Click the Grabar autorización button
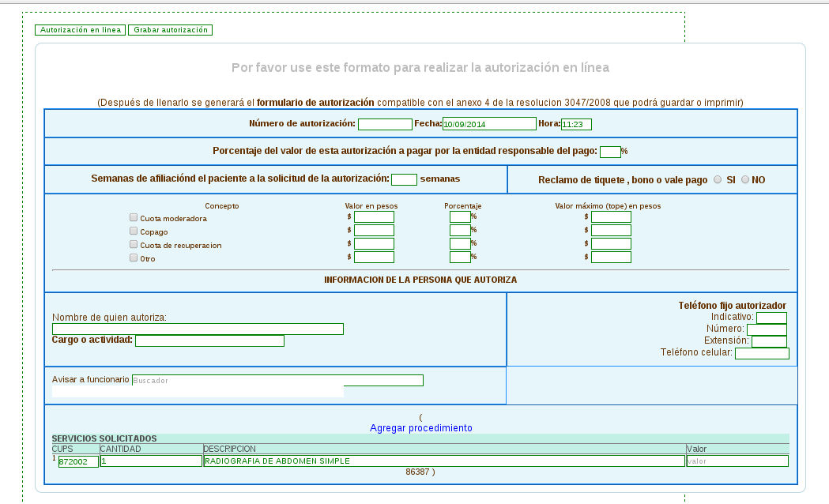This screenshot has height=504, width=829. (170, 30)
